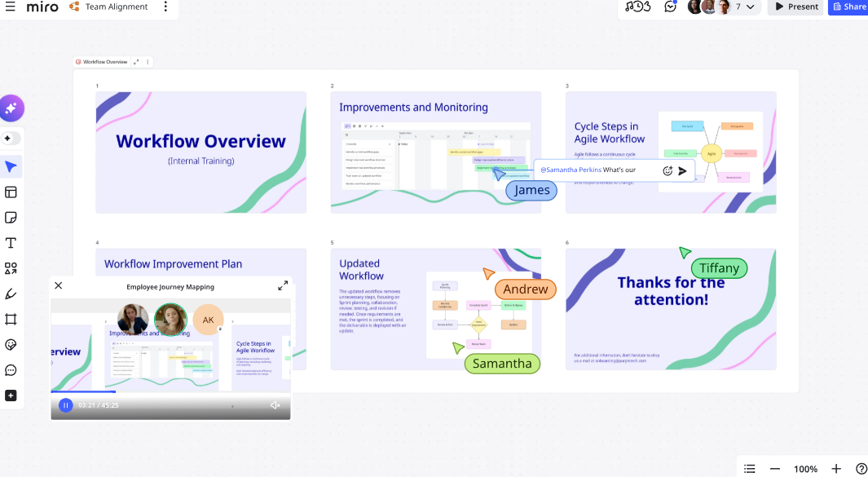The image size is (868, 477).
Task: Select the Pen drawing tool
Action: [x=11, y=294]
